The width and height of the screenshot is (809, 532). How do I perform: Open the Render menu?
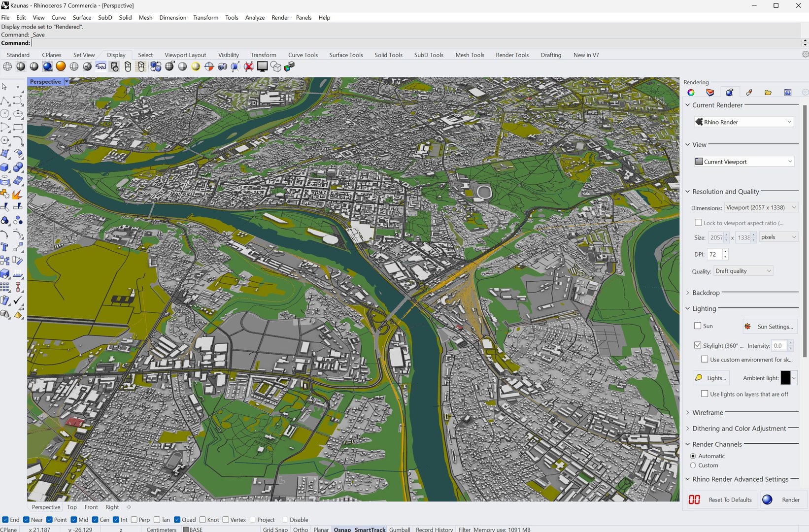[x=280, y=17]
